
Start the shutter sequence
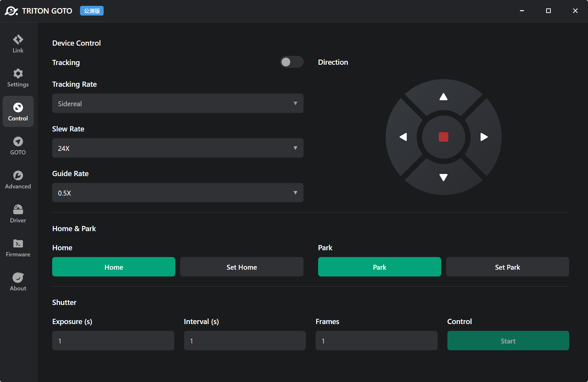[508, 341]
